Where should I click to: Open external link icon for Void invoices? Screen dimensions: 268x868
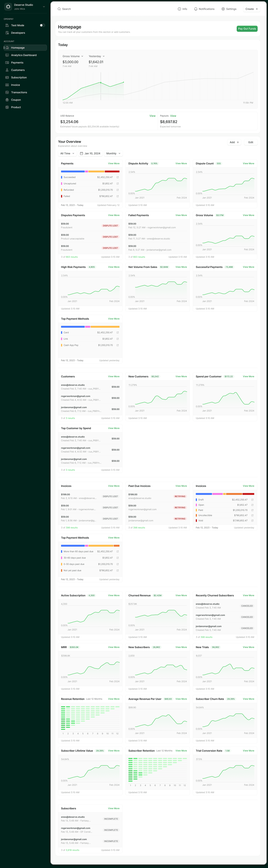tap(252, 521)
